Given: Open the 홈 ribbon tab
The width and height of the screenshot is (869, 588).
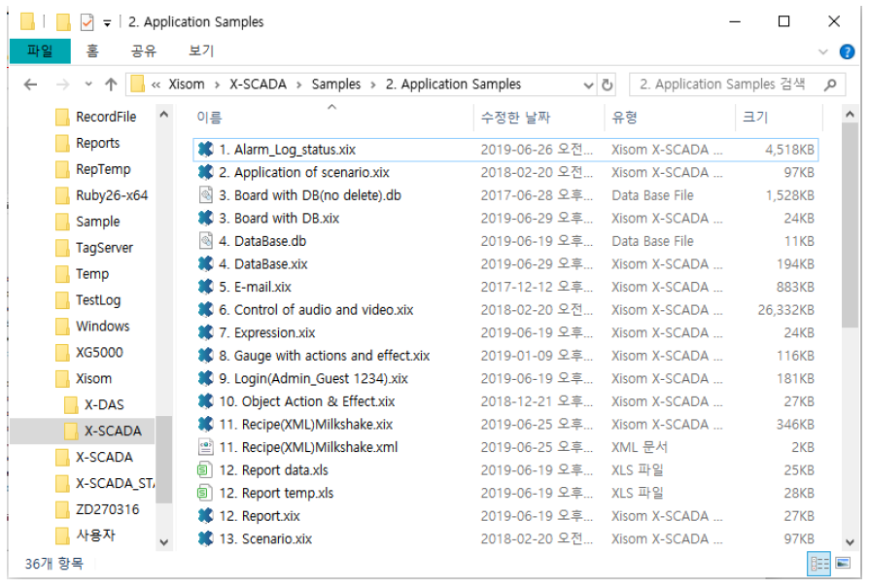Looking at the screenshot, I should click(92, 51).
